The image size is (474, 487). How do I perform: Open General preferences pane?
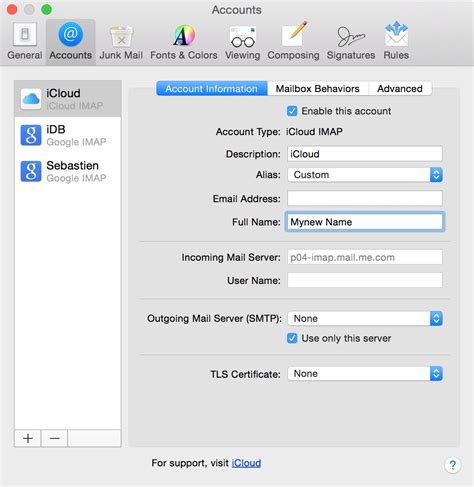pyautogui.click(x=25, y=42)
